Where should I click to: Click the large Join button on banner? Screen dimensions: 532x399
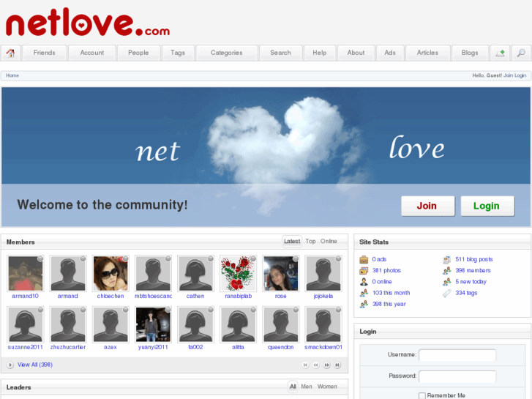click(x=428, y=206)
